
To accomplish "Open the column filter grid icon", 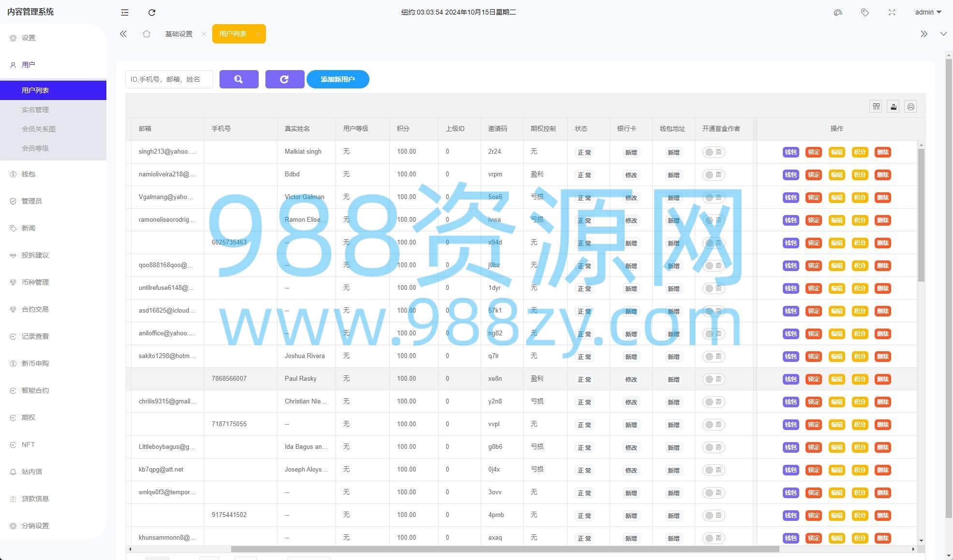I will click(876, 107).
